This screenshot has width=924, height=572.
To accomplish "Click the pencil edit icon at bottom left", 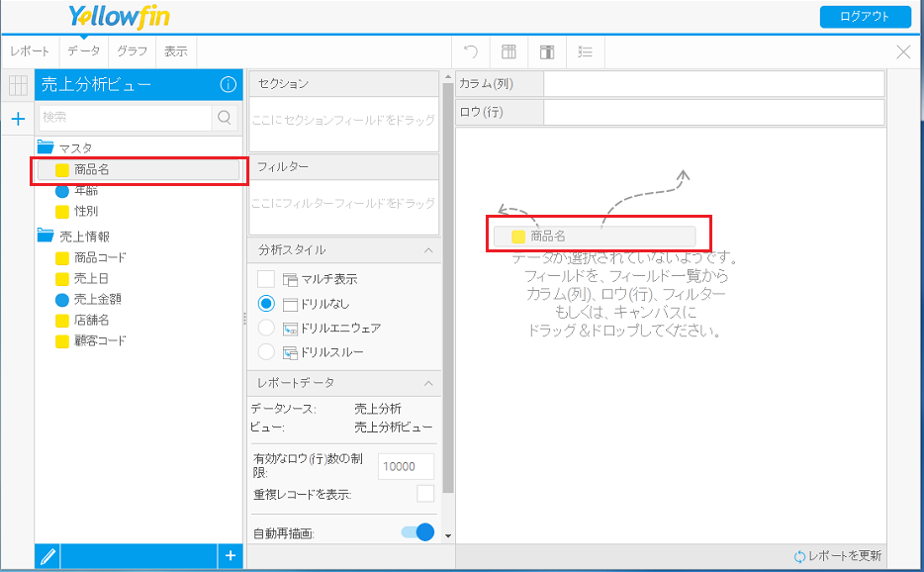I will (47, 557).
